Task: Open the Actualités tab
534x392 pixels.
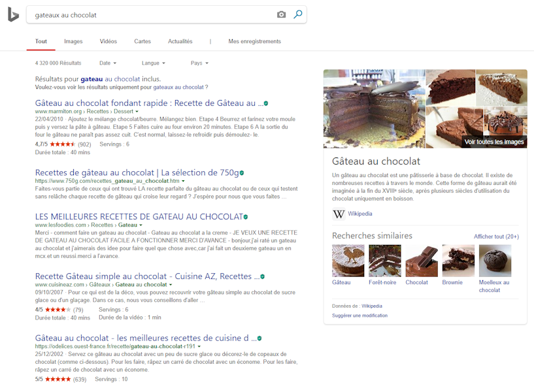Action: pos(180,41)
